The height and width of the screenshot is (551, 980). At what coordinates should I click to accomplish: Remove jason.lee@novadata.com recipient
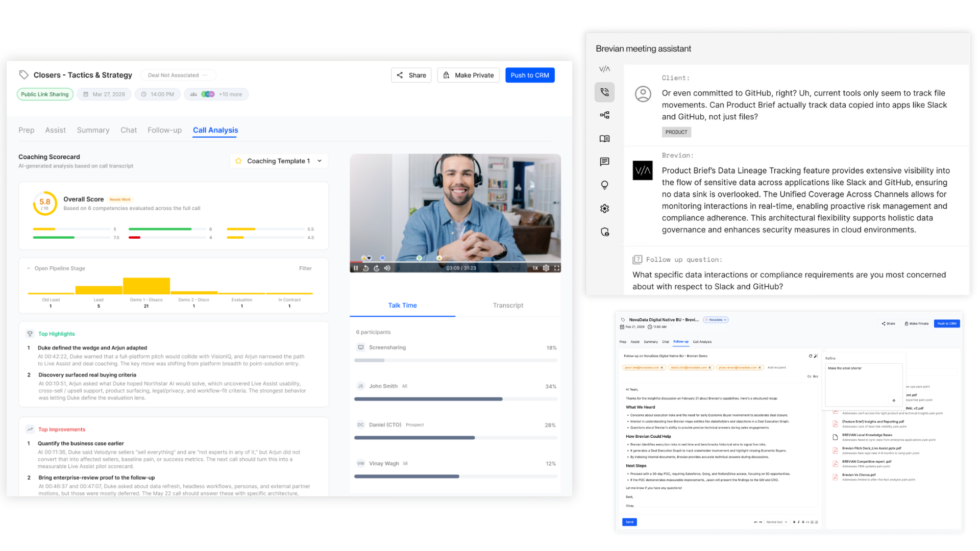point(662,367)
